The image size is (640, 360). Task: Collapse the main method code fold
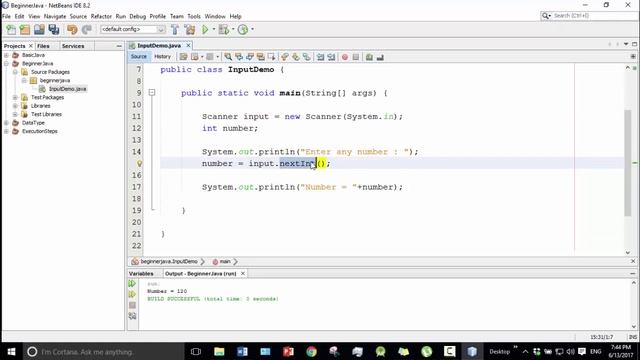tap(152, 93)
